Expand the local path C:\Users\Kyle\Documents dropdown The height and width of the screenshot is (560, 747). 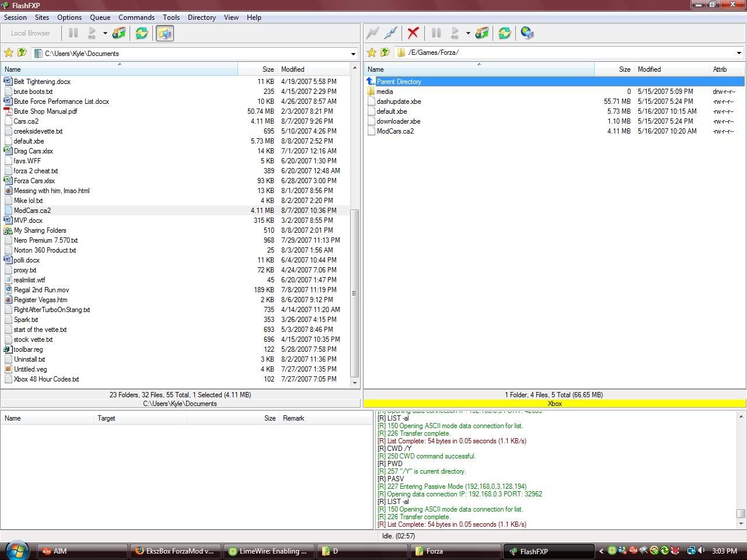pos(353,54)
